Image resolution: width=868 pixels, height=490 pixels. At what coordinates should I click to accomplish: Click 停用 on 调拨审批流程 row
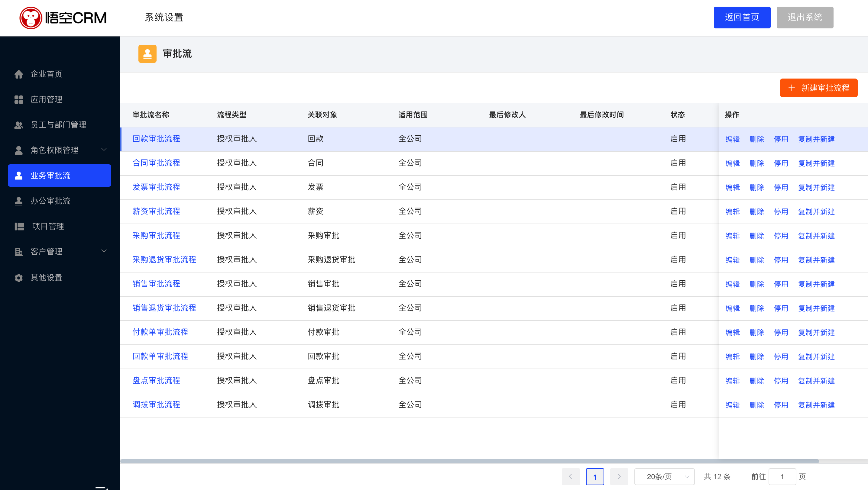(x=780, y=405)
